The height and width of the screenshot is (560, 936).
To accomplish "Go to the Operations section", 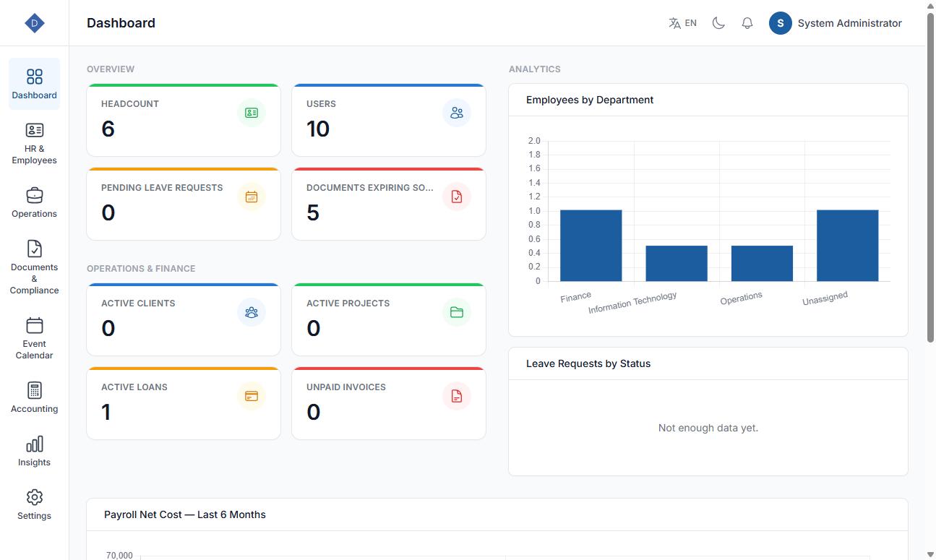I will 34,203.
